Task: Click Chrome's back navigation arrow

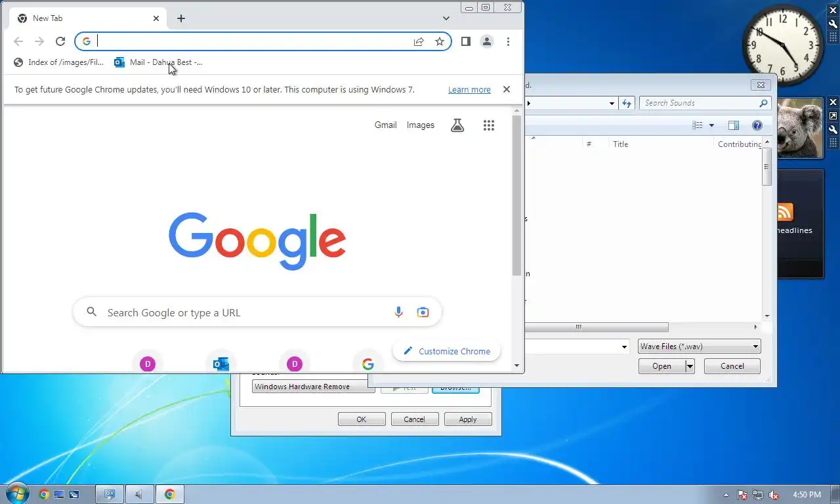Action: pyautogui.click(x=18, y=41)
